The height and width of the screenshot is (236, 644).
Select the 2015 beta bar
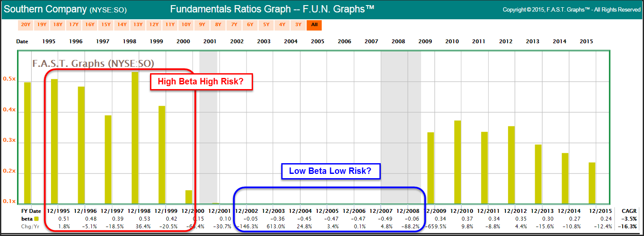click(x=592, y=183)
